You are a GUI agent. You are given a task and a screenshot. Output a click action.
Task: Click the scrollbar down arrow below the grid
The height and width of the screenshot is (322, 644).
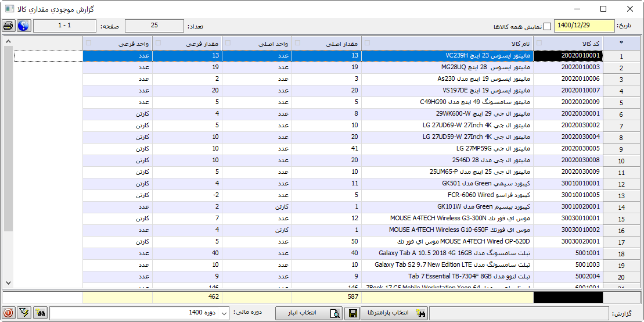[x=8, y=283]
